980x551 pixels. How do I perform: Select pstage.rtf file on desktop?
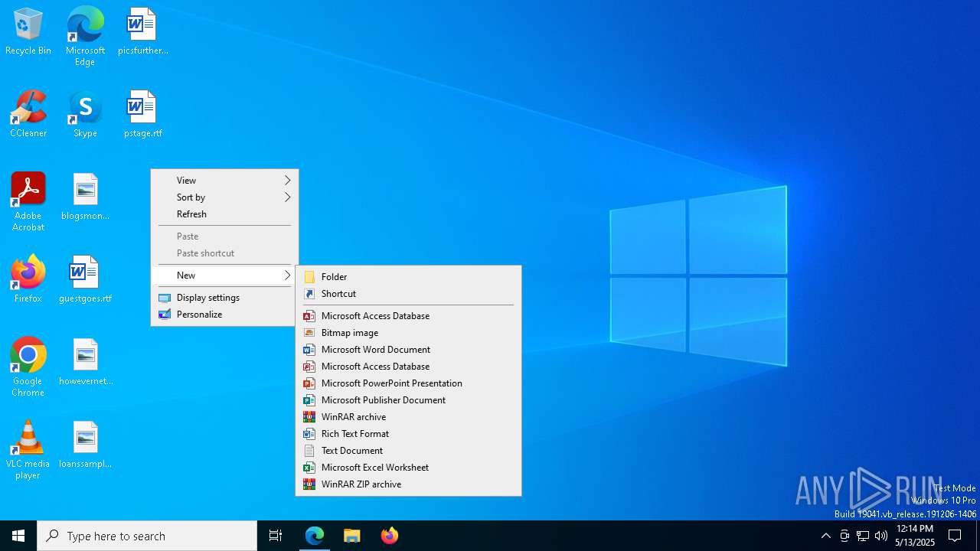tap(142, 115)
